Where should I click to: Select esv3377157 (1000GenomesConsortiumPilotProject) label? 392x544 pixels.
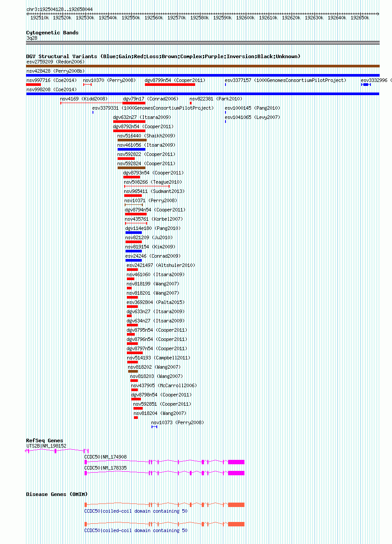pos(285,80)
